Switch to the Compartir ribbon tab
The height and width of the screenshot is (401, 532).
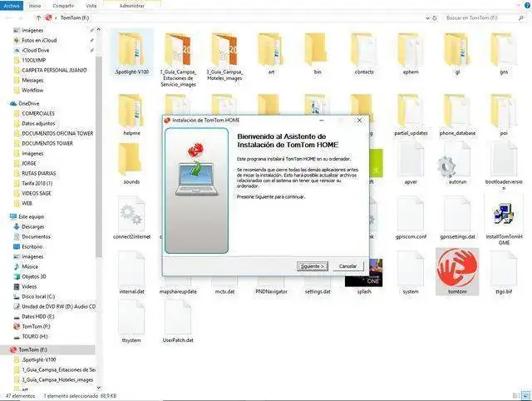[63, 6]
